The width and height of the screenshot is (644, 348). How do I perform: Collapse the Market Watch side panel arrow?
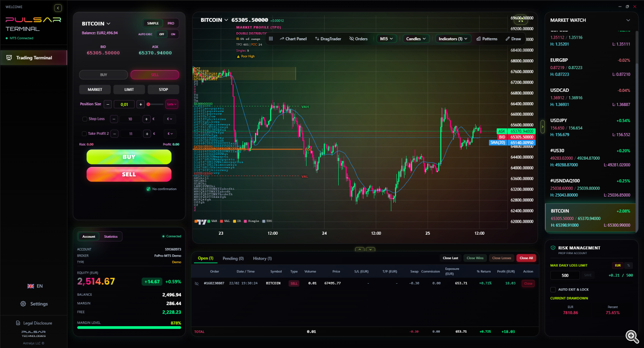[x=542, y=127]
